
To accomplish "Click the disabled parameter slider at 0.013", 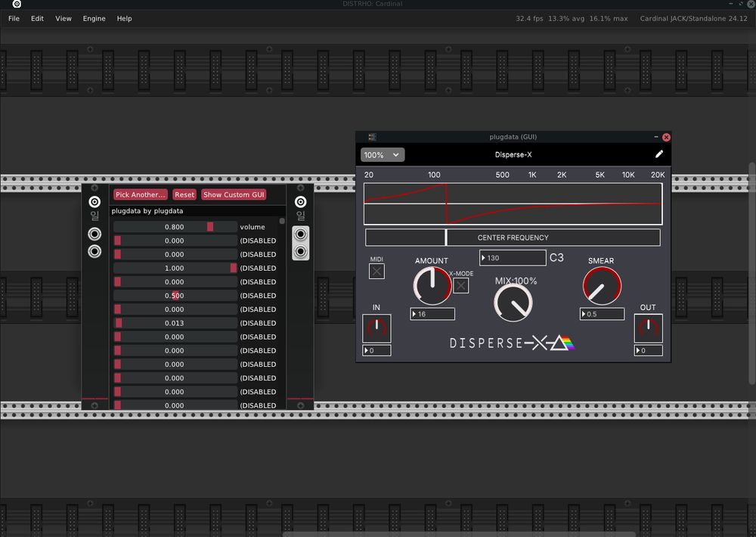I will click(175, 323).
